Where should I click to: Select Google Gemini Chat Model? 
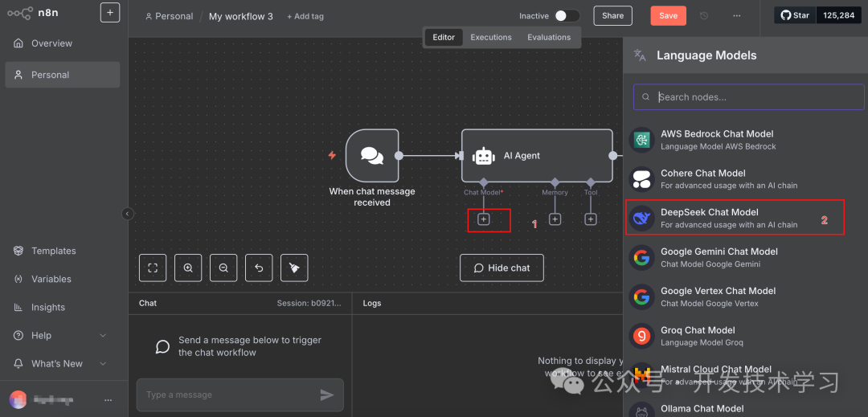pos(745,257)
